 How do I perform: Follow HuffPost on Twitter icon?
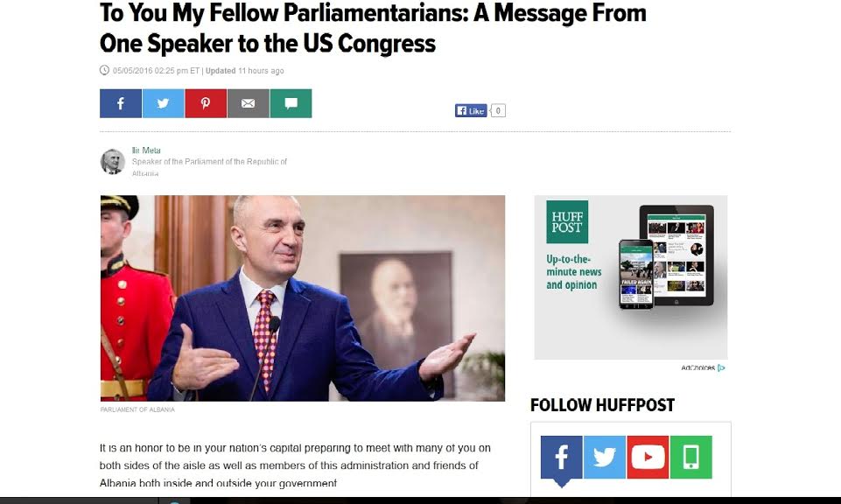point(605,458)
